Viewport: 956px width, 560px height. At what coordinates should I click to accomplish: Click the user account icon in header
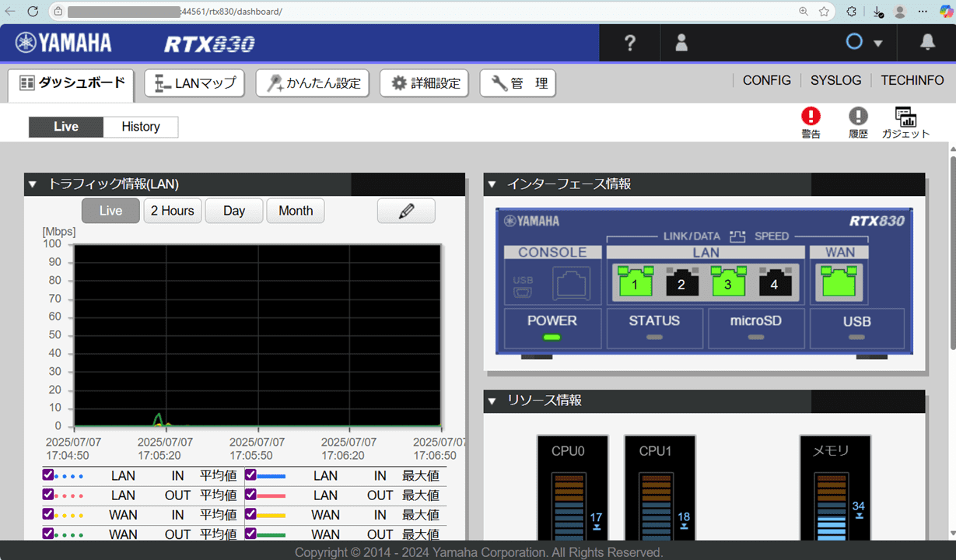[x=681, y=43]
